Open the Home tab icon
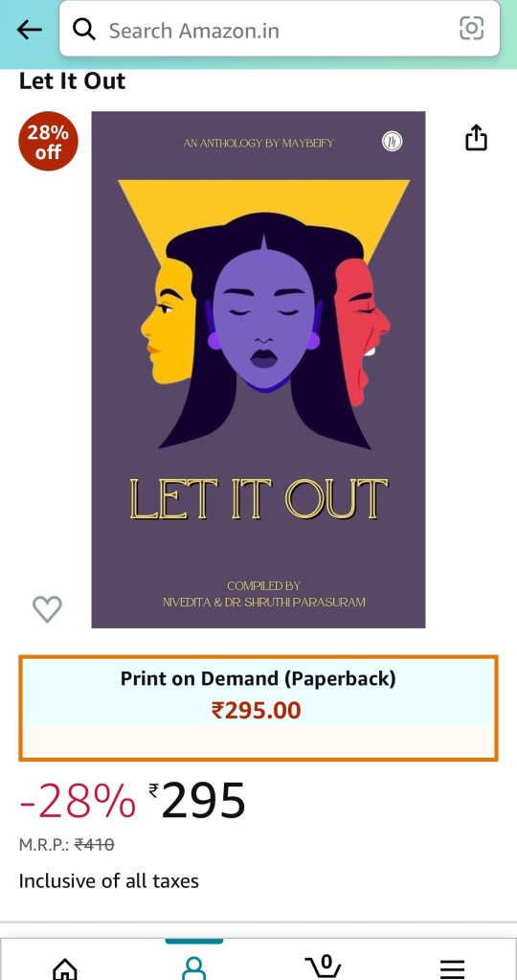Viewport: 517px width, 980px height. (x=65, y=969)
